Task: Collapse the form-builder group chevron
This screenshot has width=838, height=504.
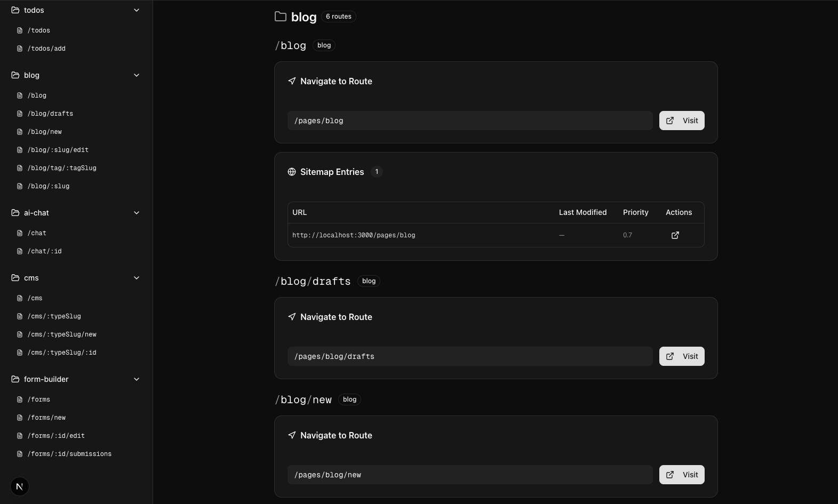Action: (x=137, y=379)
